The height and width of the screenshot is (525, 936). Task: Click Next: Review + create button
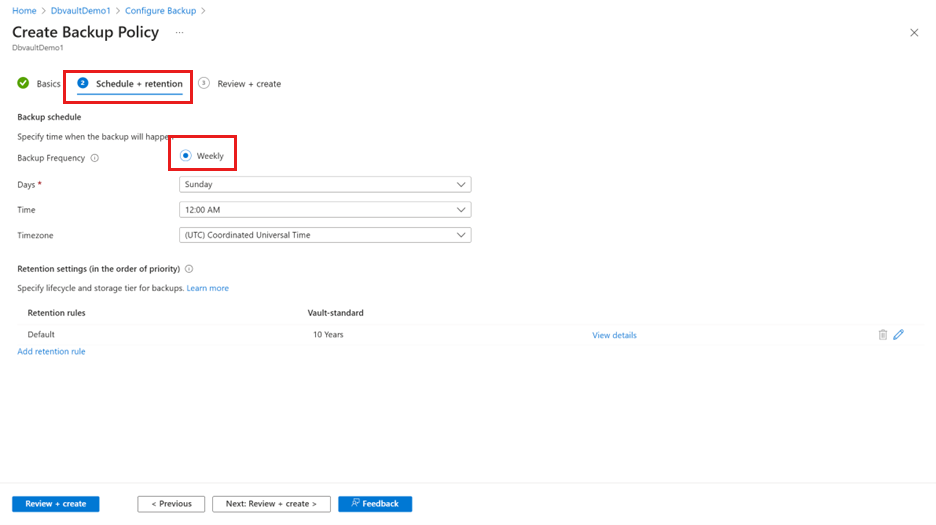pos(271,504)
